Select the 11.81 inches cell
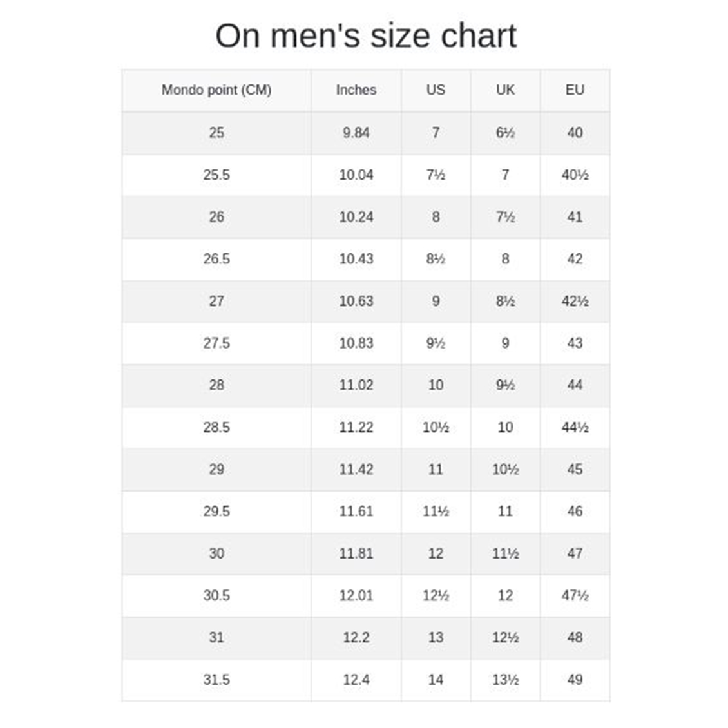Image resolution: width=728 pixels, height=728 pixels. [x=356, y=553]
